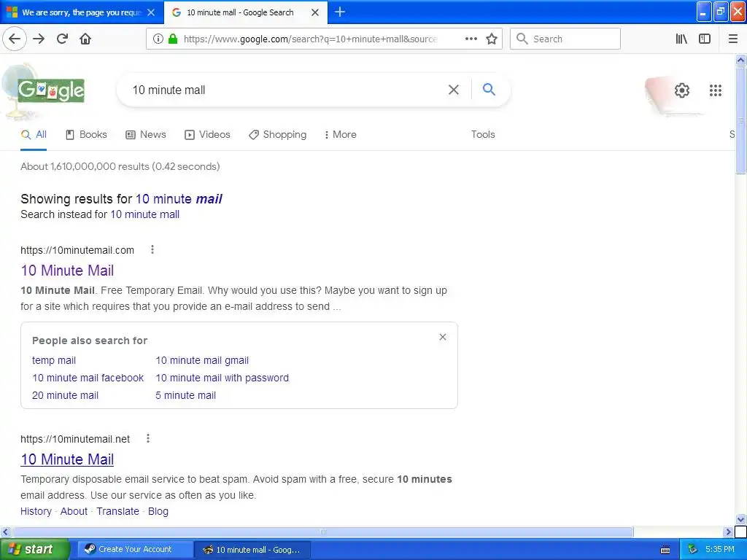Screen dimensions: 747x560
Task: Open a new tab with the plus button
Action: [340, 12]
